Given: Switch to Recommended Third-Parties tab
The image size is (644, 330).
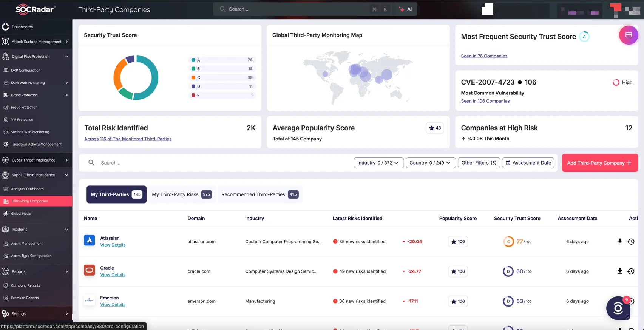Looking at the screenshot, I should coord(260,194).
